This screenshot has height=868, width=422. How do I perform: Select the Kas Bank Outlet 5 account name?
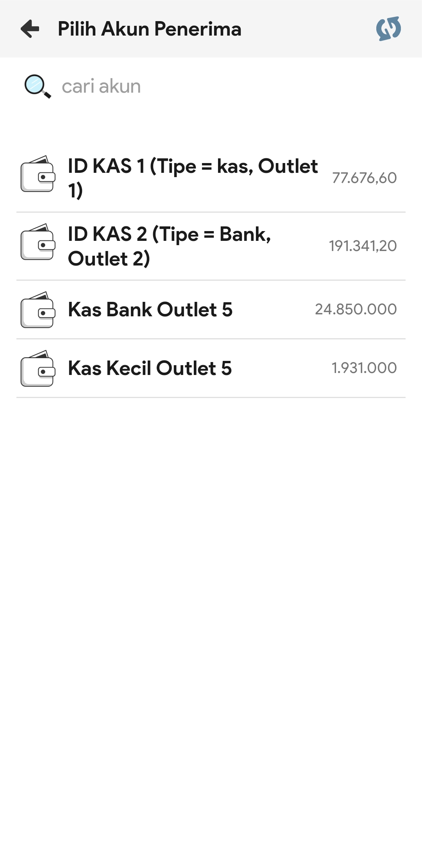(150, 310)
